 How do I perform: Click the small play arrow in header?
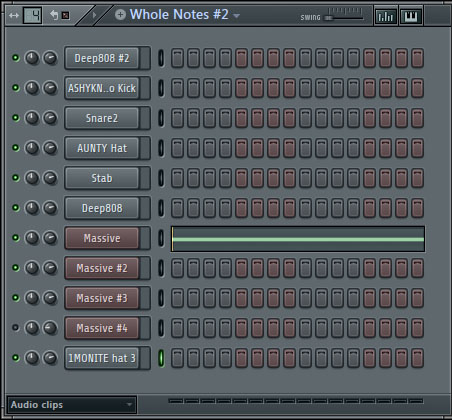94,15
